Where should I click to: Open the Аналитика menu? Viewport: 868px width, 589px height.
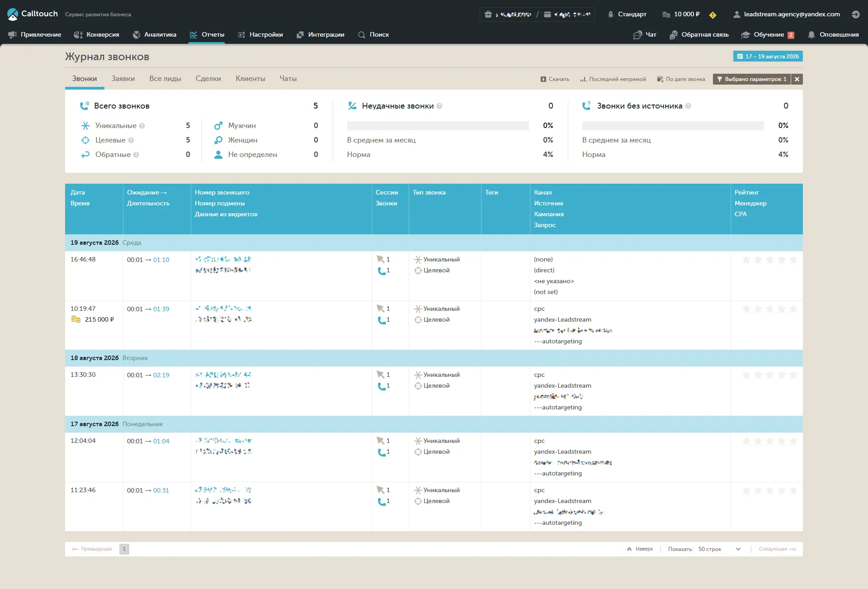(x=155, y=35)
